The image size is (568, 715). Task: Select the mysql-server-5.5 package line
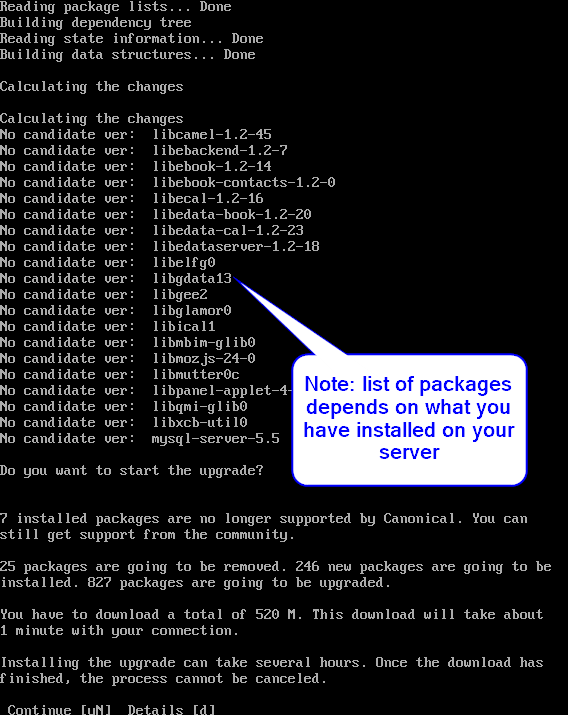[x=140, y=439]
